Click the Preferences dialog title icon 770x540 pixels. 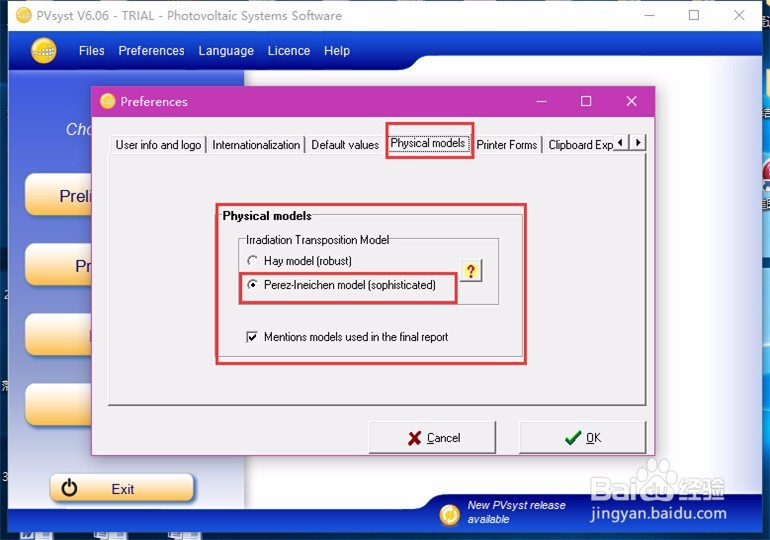tap(108, 101)
